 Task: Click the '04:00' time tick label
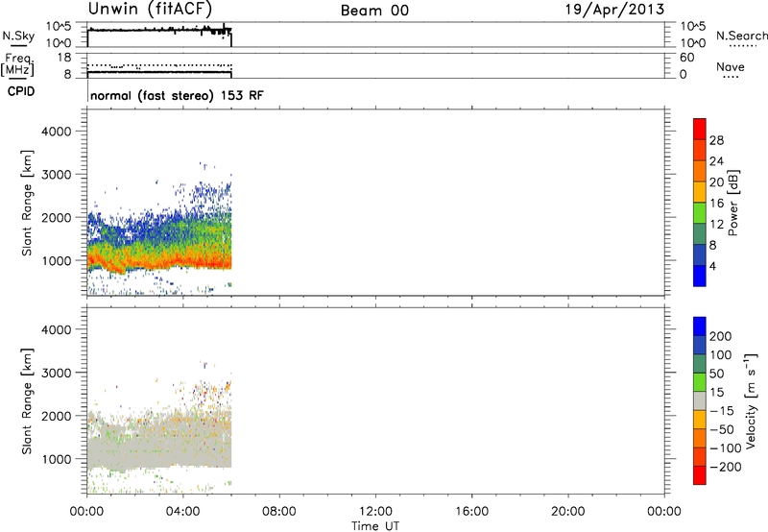pyautogui.click(x=182, y=512)
